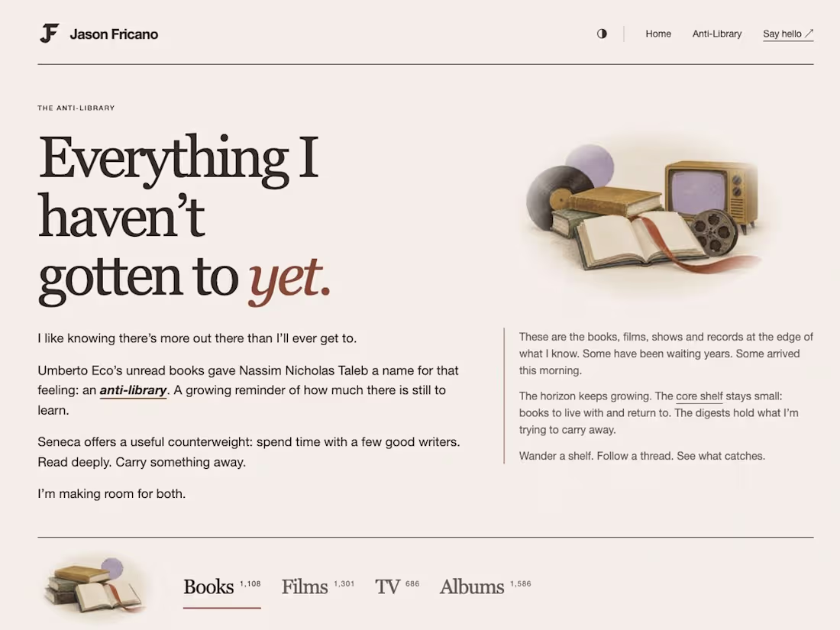Click the Say hello link
Screen dimensions: 840x630
pyautogui.click(x=788, y=34)
